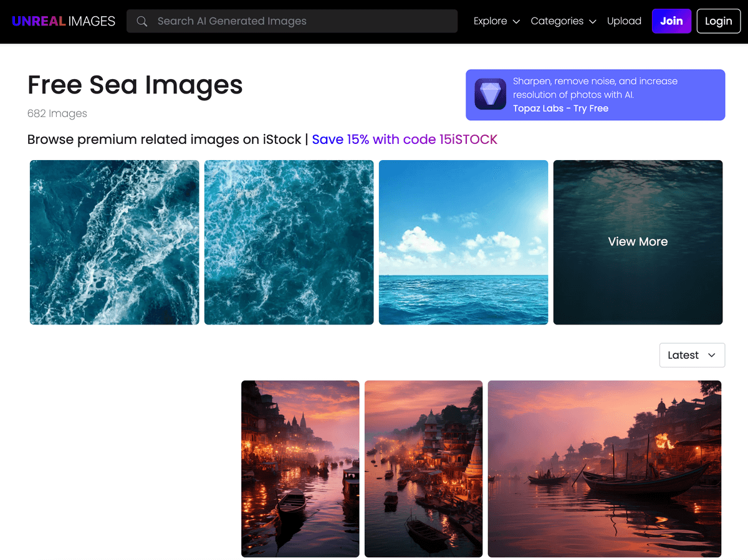Click the leftmost sunset river boats image
The width and height of the screenshot is (748, 560).
(300, 468)
